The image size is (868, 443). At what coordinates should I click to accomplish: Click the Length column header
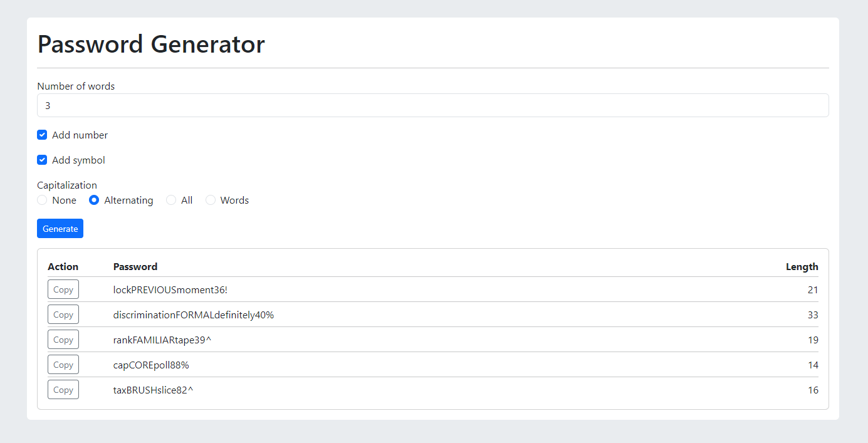coord(802,266)
